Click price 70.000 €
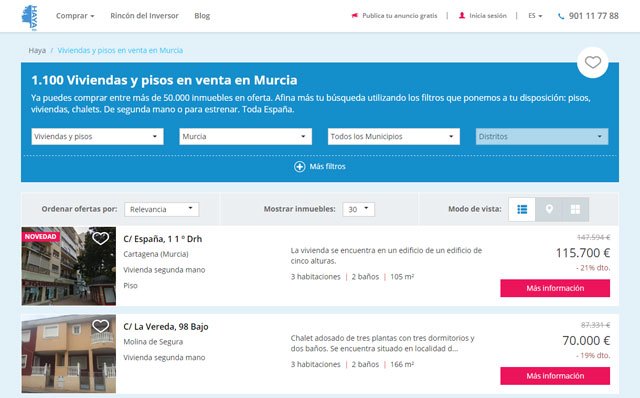 click(586, 340)
